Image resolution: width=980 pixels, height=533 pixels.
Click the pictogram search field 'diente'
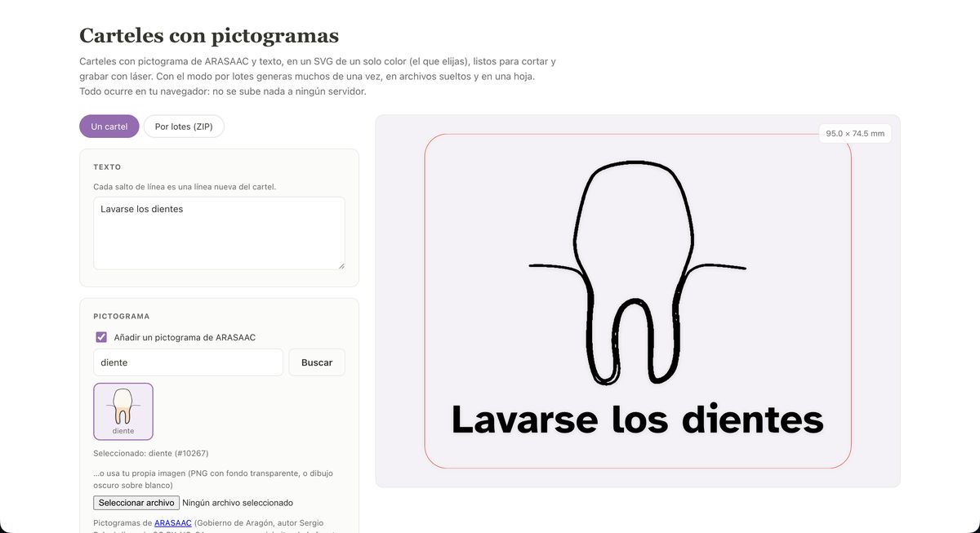[x=188, y=362]
